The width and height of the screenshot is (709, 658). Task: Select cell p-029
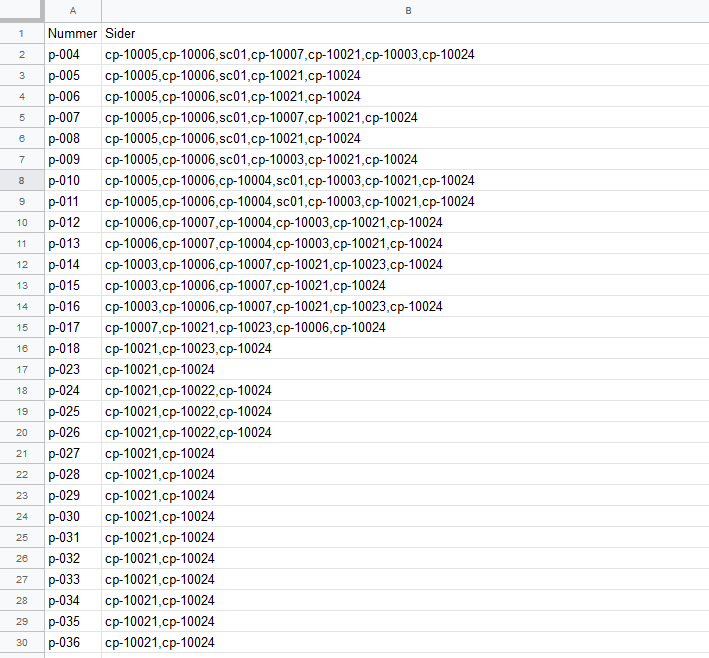tap(73, 495)
